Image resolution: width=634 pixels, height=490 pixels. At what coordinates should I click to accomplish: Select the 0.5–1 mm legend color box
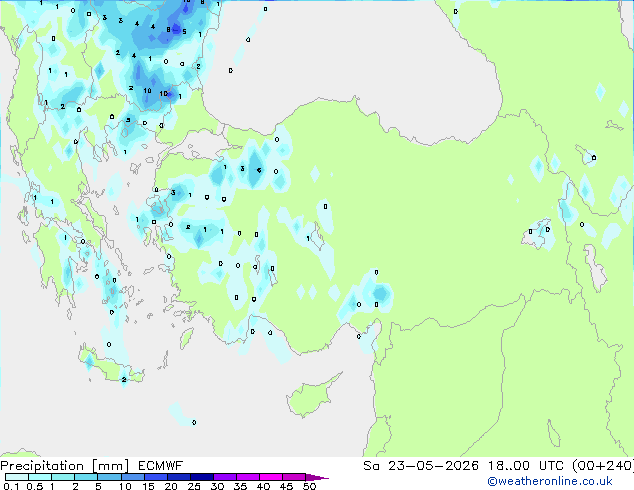pos(40,477)
